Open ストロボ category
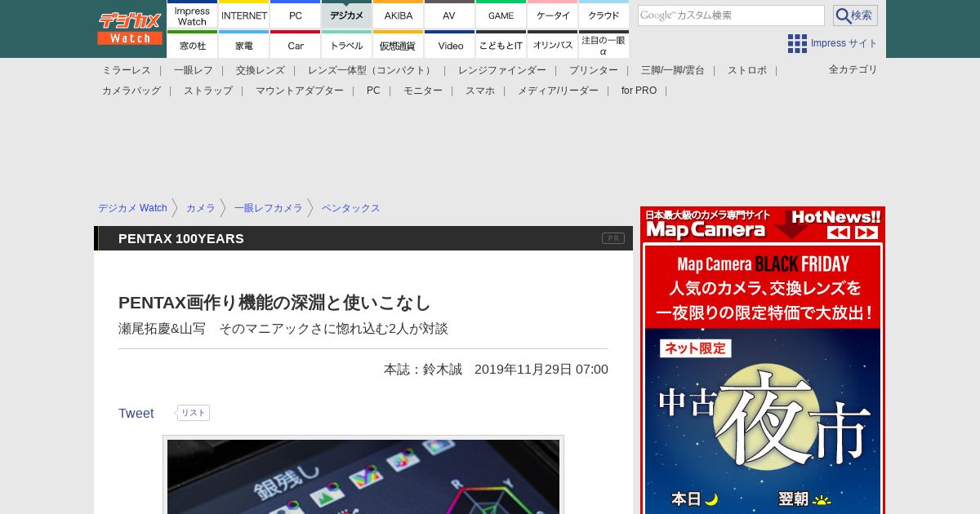The width and height of the screenshot is (980, 514). click(747, 70)
